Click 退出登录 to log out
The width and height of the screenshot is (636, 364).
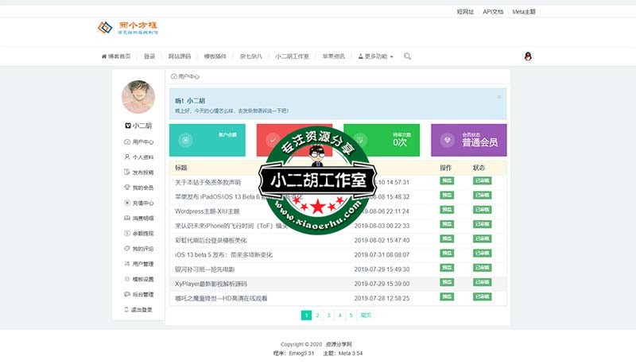(143, 309)
